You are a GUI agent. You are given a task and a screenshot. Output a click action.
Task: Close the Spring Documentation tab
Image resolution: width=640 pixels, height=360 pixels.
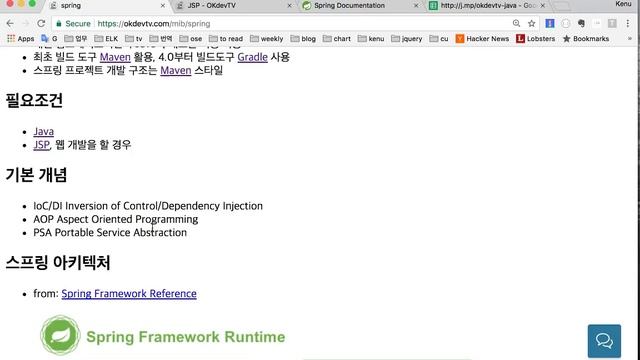pyautogui.click(x=416, y=6)
